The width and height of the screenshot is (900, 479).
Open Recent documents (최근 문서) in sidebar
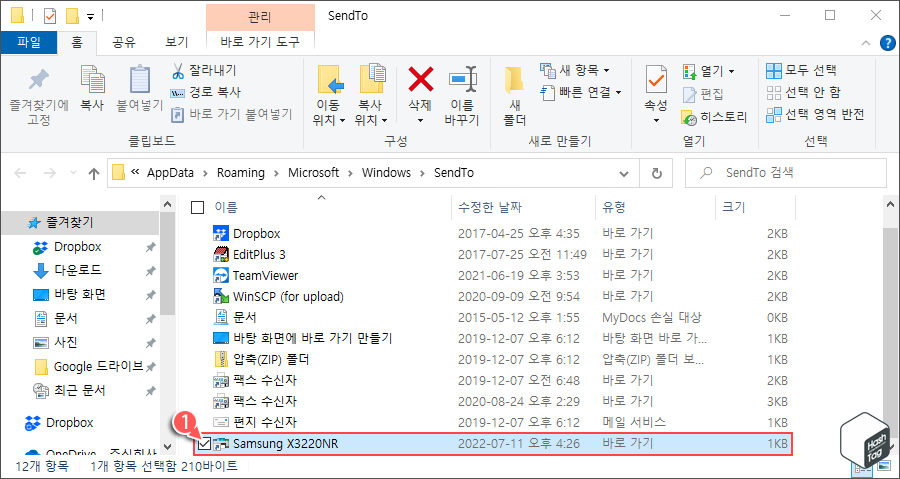coord(79,391)
